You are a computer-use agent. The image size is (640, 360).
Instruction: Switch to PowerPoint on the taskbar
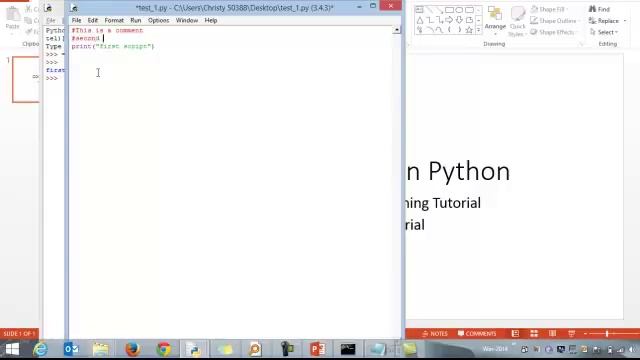coord(318,349)
